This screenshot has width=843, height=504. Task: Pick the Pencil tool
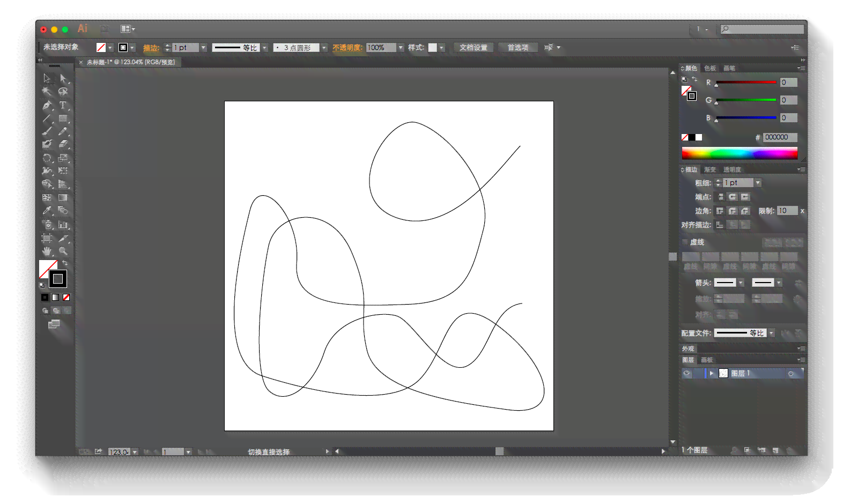coord(63,131)
